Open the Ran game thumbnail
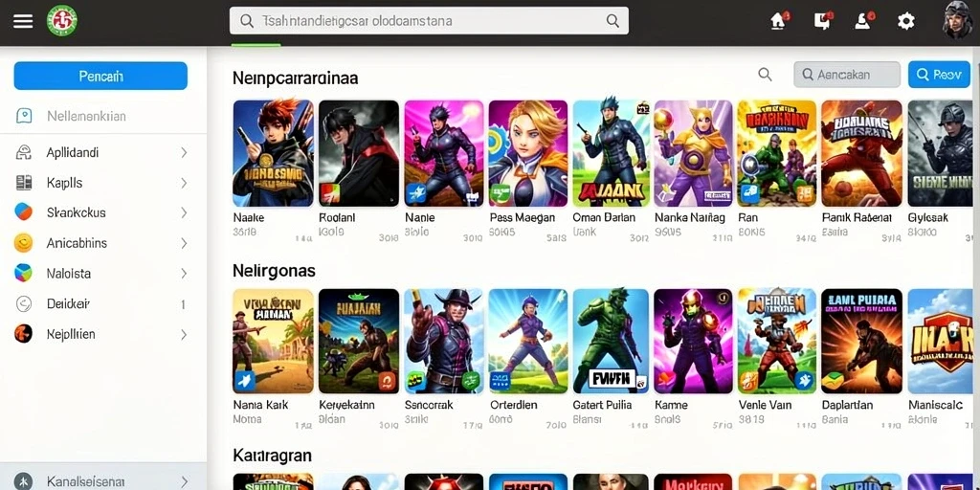This screenshot has height=490, width=980. [x=777, y=153]
